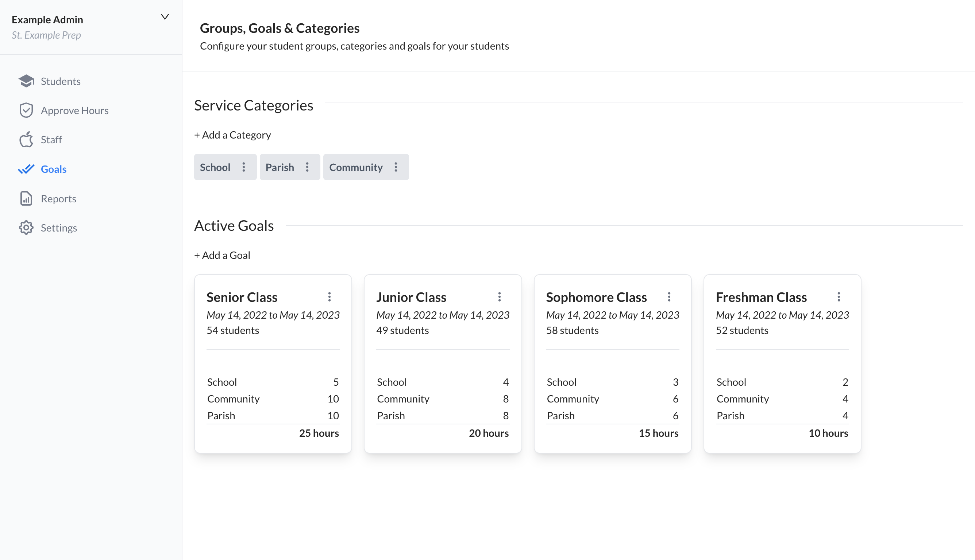
Task: Open Sophomore Class goal options menu
Action: point(669,297)
